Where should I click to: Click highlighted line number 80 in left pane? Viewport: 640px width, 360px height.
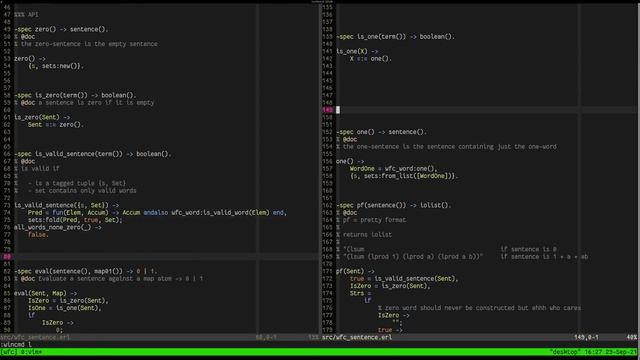pyautogui.click(x=7, y=257)
